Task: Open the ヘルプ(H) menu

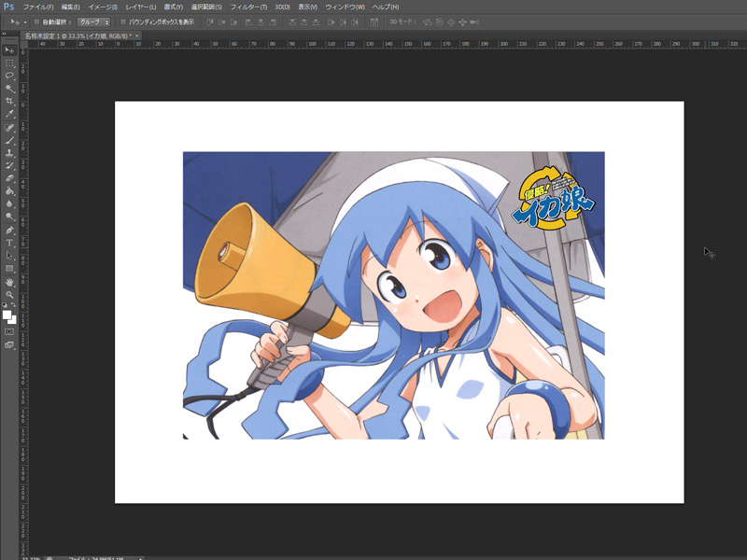Action: coord(386,7)
